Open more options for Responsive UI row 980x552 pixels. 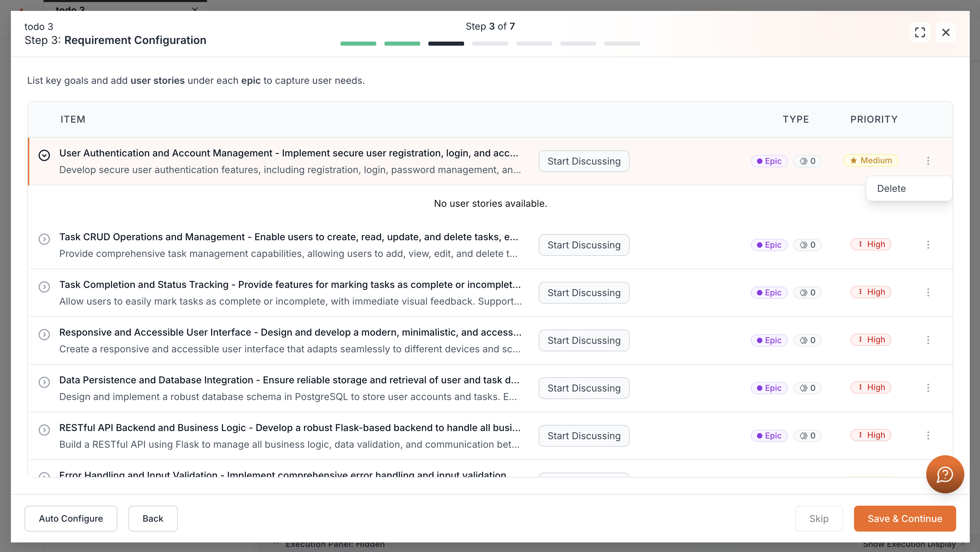[x=928, y=340]
